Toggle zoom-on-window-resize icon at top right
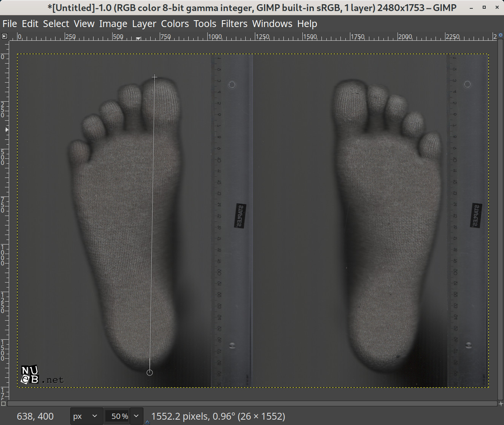 [x=501, y=35]
